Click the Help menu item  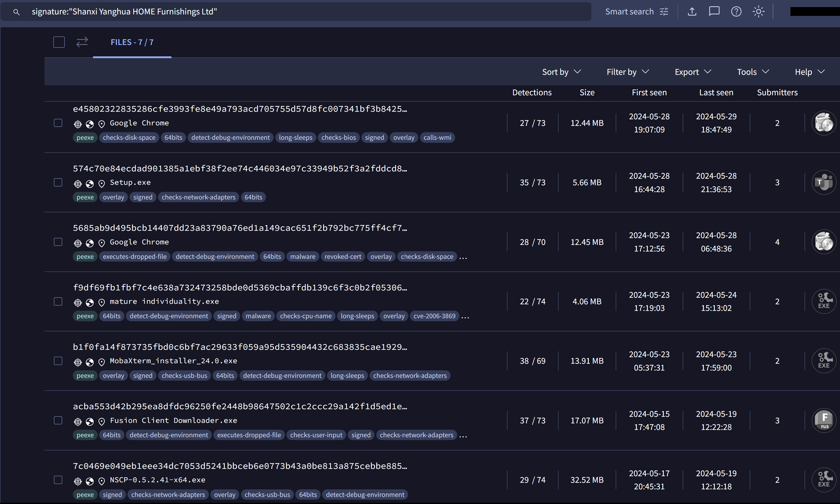pos(810,71)
